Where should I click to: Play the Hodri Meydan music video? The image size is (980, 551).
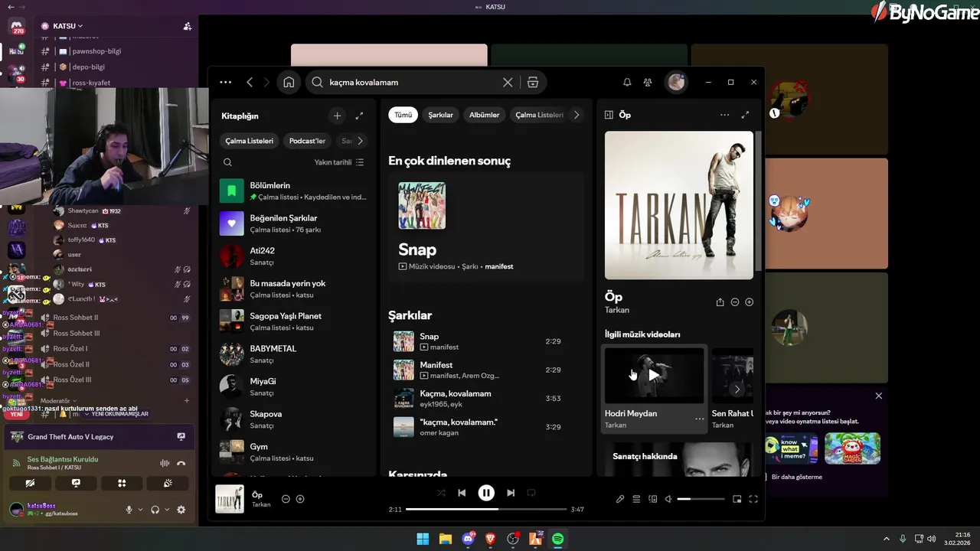tap(654, 375)
